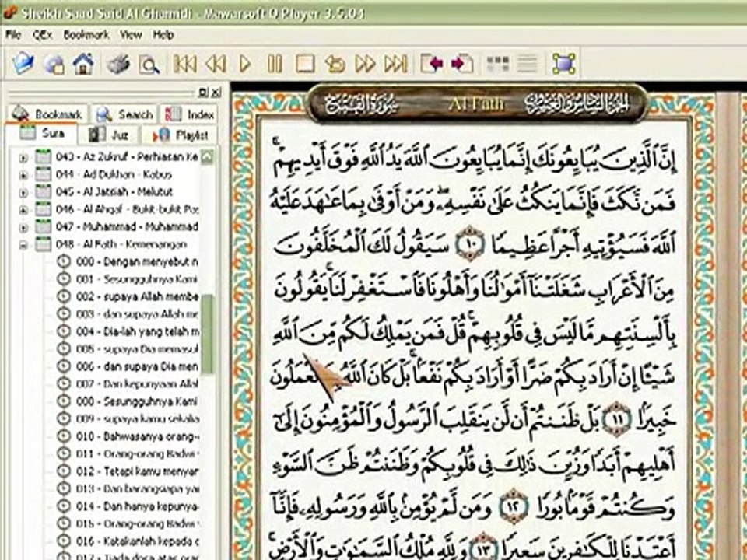
Task: Switch to the Index tab
Action: coord(188,114)
